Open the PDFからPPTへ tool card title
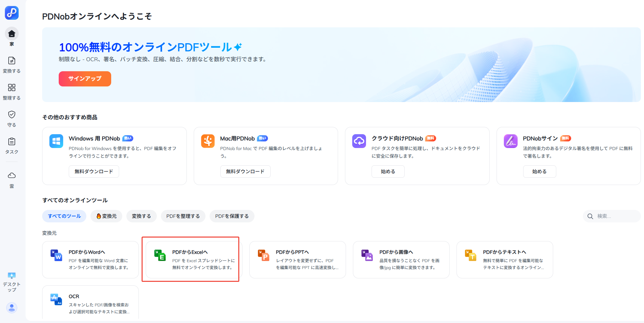The width and height of the screenshot is (644, 323). (x=292, y=252)
